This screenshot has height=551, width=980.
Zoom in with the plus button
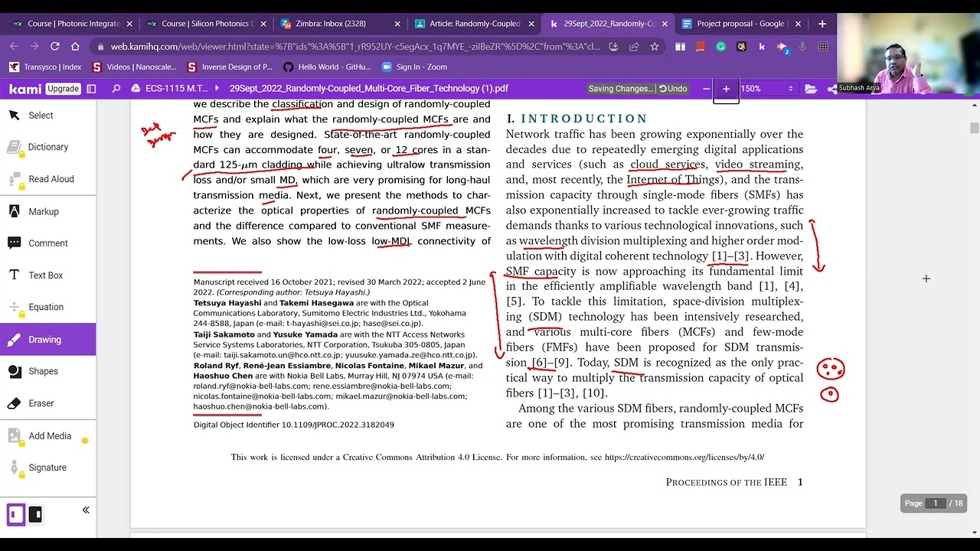pyautogui.click(x=726, y=89)
